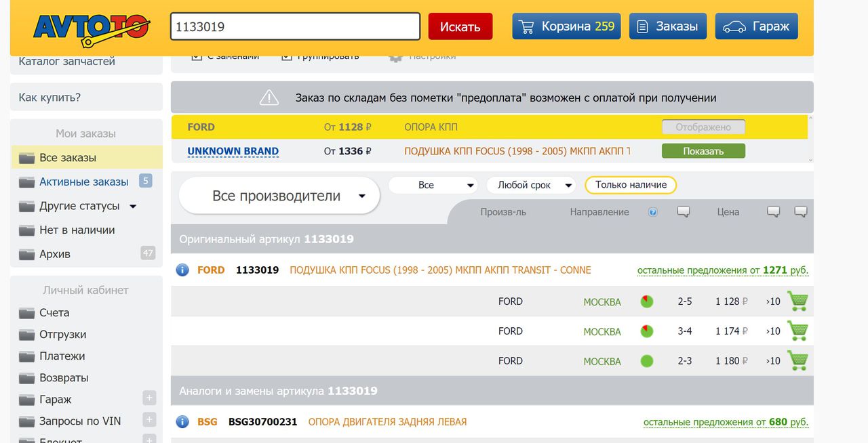Add the FORD 1 128 ₽ offer to cart
The width and height of the screenshot is (868, 443).
click(797, 301)
